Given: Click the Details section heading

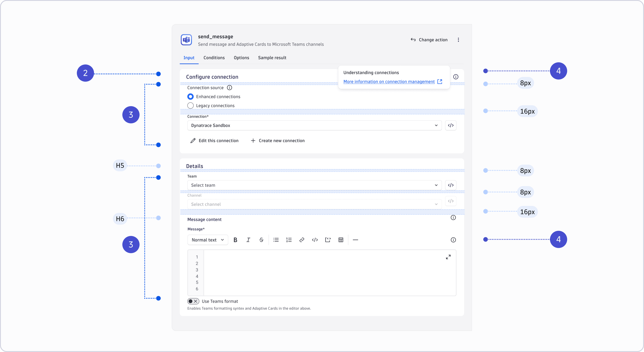Looking at the screenshot, I should point(194,166).
